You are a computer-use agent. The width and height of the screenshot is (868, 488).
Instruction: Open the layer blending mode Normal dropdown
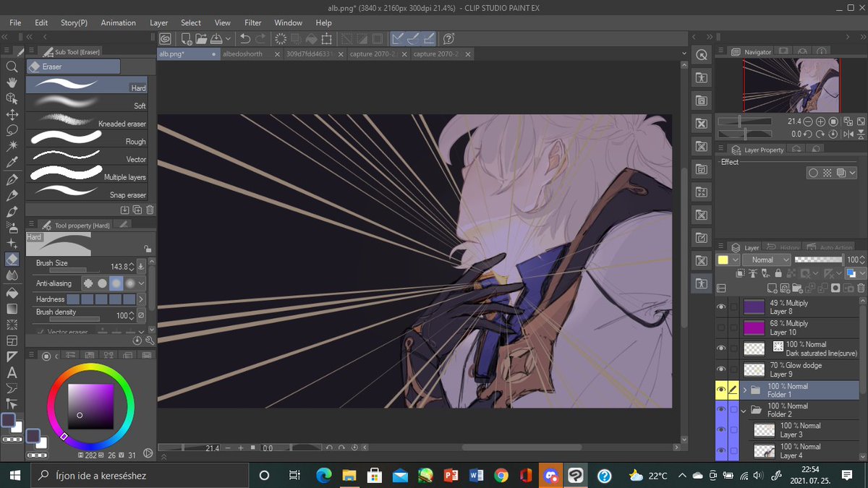[x=765, y=260]
